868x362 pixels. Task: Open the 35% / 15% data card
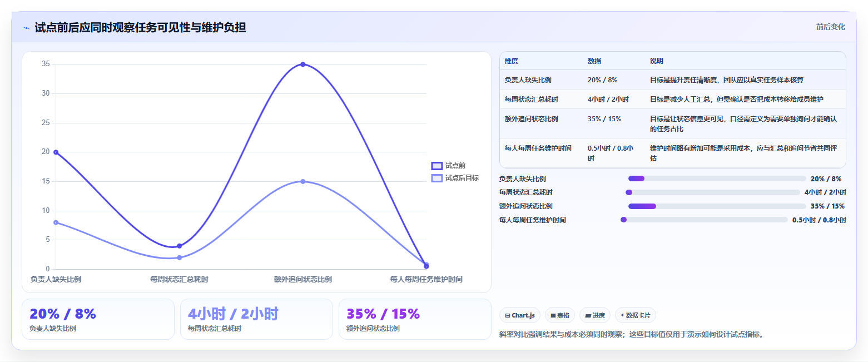[415, 319]
